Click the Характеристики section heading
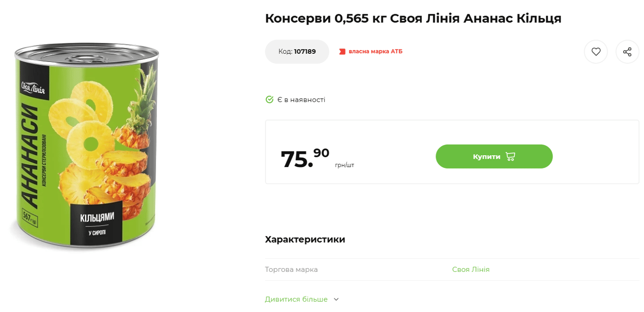 click(x=305, y=239)
